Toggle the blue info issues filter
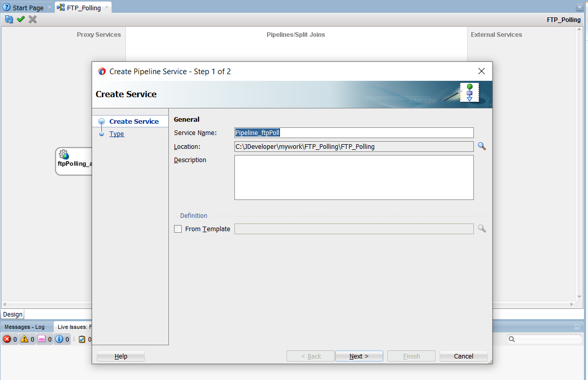Viewport: 588px width, 380px height. [x=62, y=339]
